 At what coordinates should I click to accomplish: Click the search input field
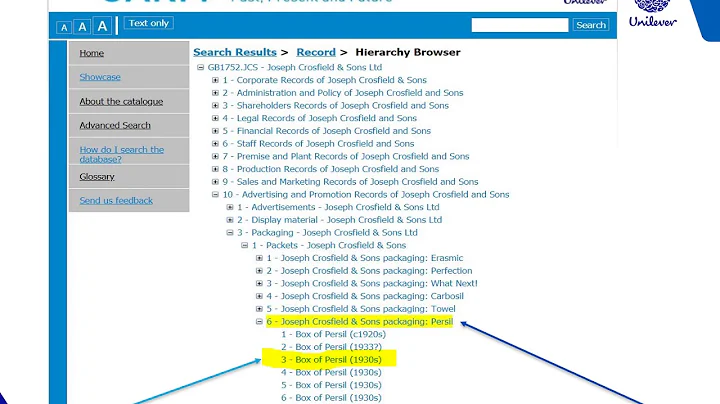pyautogui.click(x=520, y=25)
